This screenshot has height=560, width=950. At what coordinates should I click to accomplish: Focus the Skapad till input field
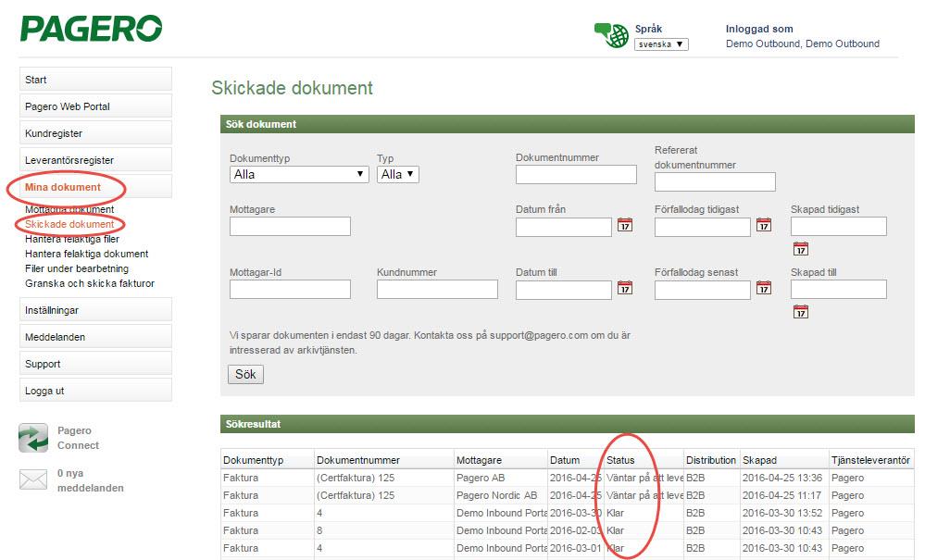[x=839, y=290]
